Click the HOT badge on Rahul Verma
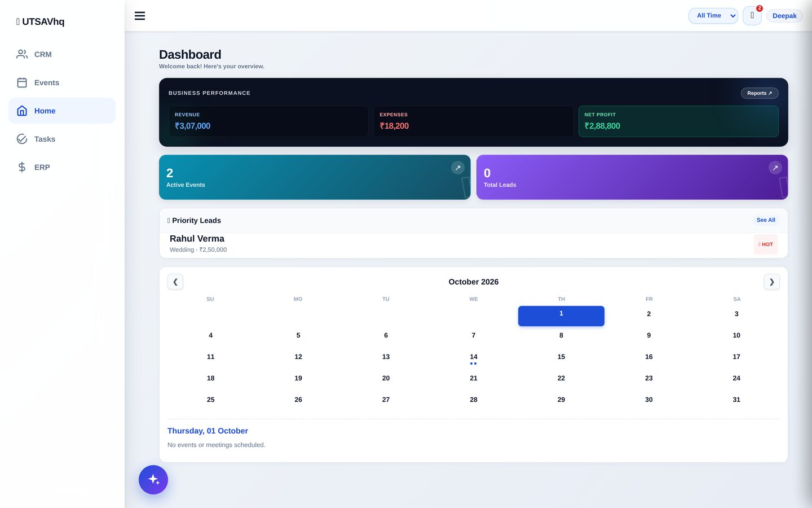The width and height of the screenshot is (812, 508). coord(766,244)
